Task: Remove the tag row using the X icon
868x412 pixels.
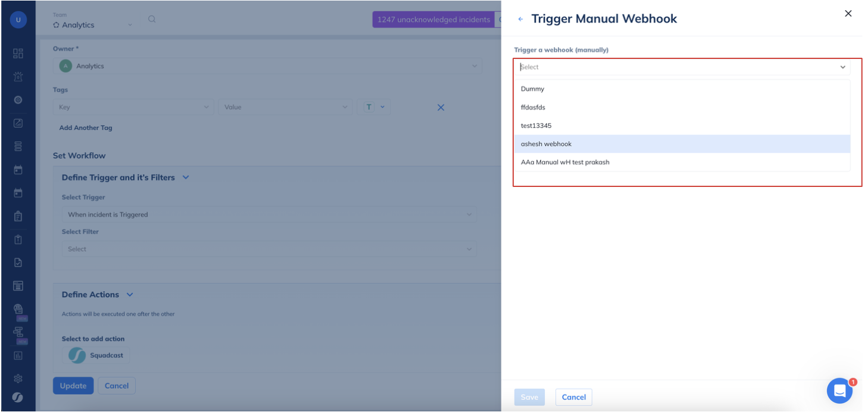Action: [x=441, y=108]
